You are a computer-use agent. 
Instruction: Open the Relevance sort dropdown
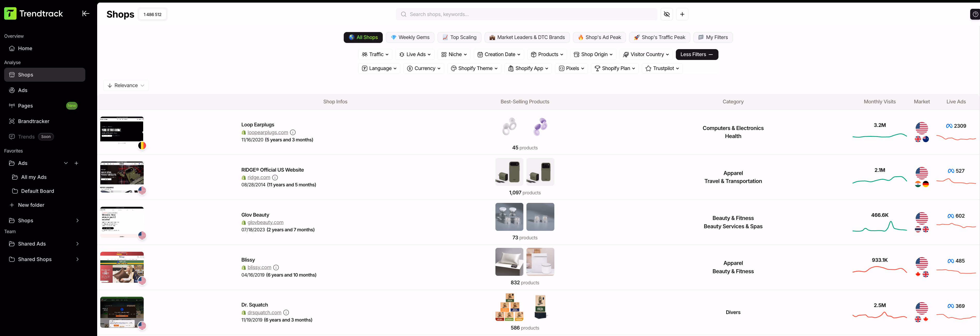pyautogui.click(x=126, y=85)
